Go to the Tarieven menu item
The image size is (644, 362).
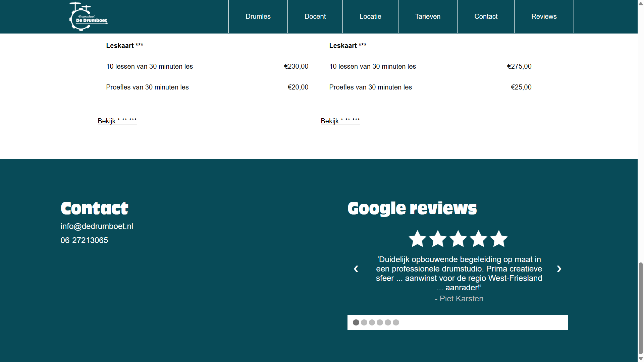[428, 16]
